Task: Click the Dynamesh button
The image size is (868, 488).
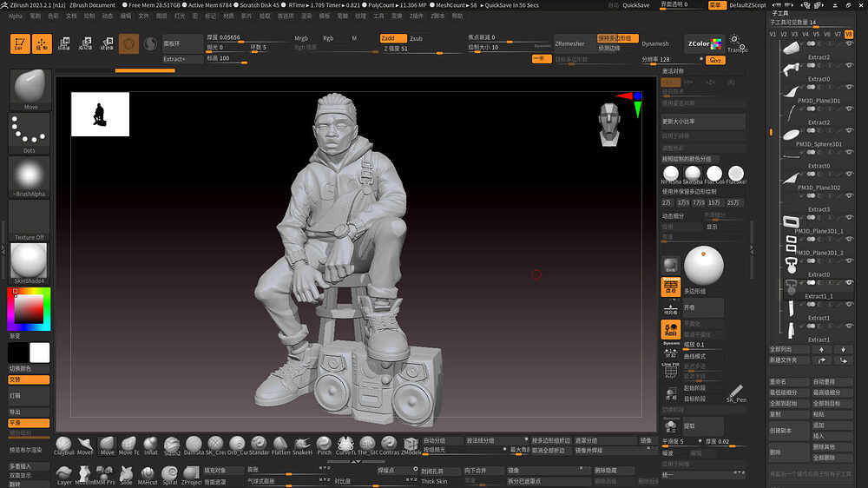Action: pos(654,43)
